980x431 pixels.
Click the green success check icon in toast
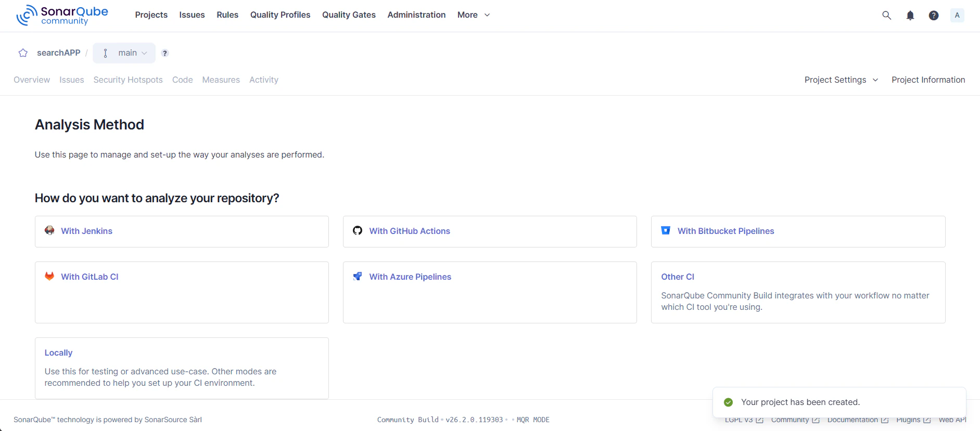[729, 402]
